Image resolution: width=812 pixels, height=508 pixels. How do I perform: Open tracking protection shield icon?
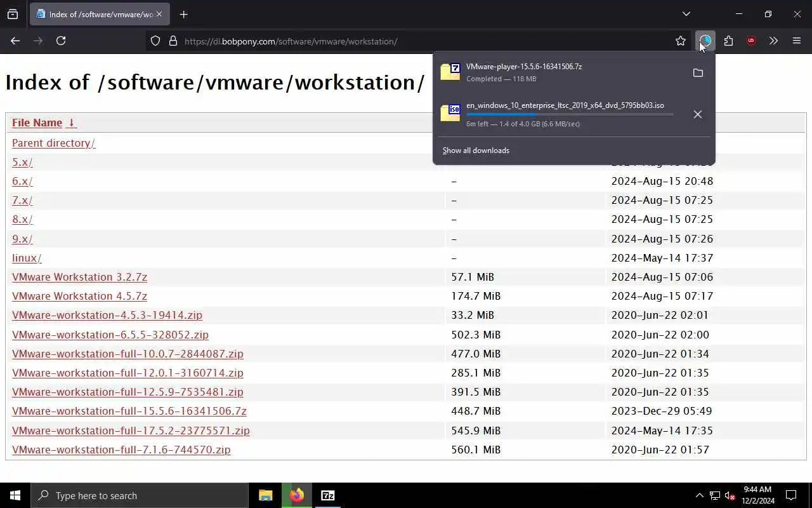pyautogui.click(x=155, y=41)
